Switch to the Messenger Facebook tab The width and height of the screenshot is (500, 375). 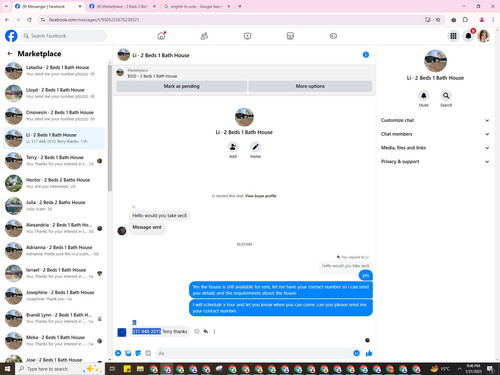click(x=48, y=6)
